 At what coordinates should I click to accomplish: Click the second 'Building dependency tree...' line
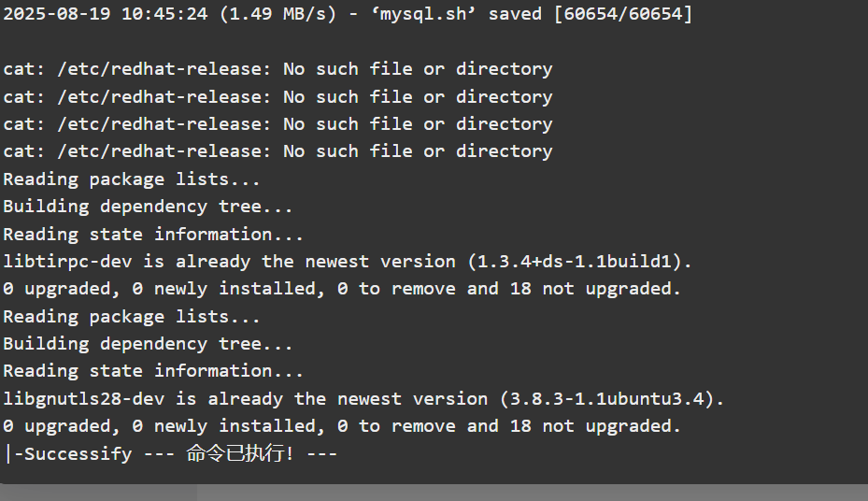pyautogui.click(x=148, y=344)
